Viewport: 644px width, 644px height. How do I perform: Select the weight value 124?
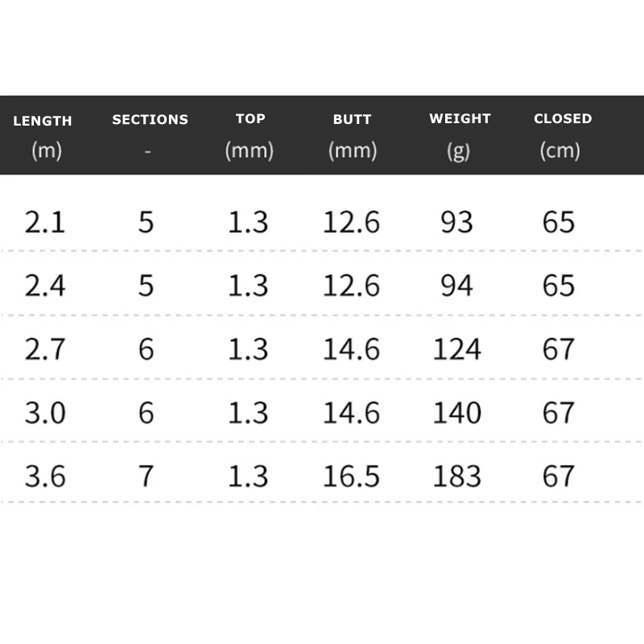pos(456,349)
